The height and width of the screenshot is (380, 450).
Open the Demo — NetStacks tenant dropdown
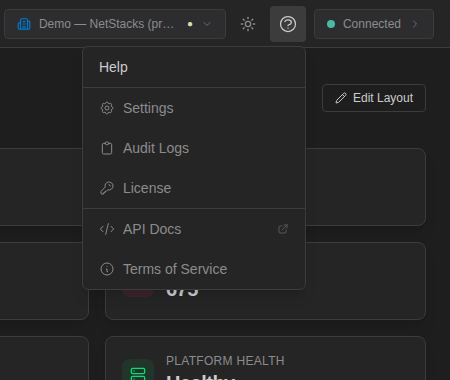pyautogui.click(x=115, y=24)
